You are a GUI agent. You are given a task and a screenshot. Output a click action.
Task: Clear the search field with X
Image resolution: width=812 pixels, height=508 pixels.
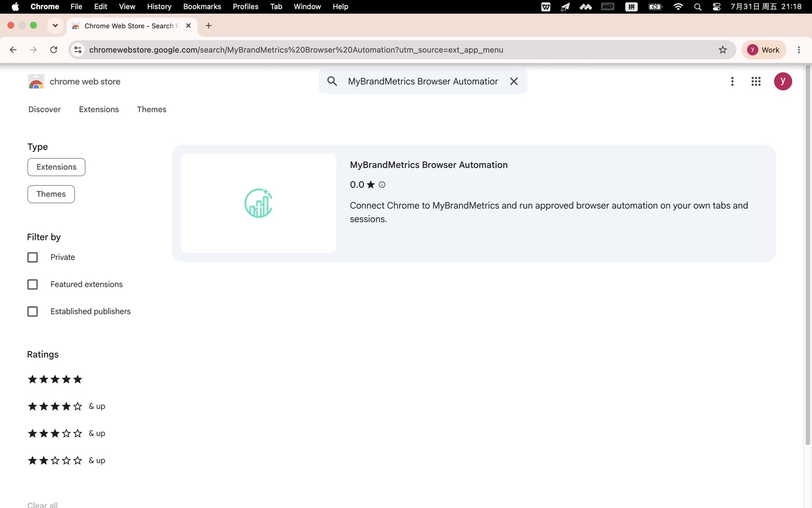pos(514,81)
